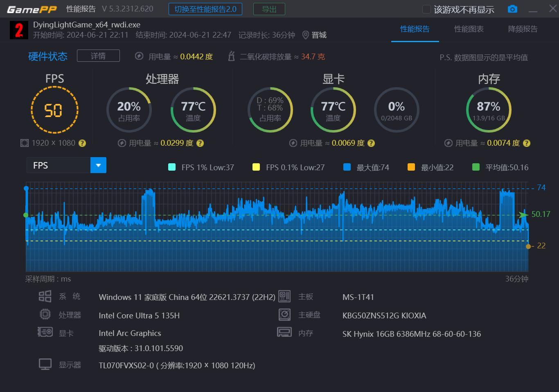
Task: Click the text MS-1T41
Action: [358, 297]
